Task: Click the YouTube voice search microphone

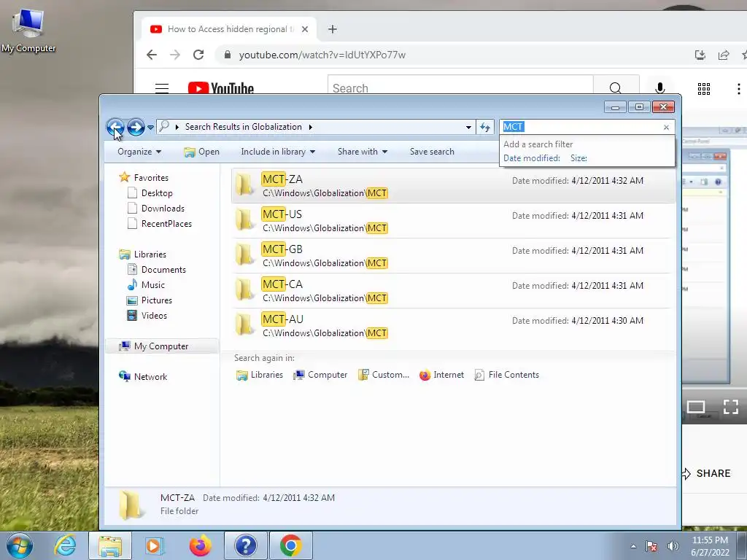Action: tap(659, 88)
